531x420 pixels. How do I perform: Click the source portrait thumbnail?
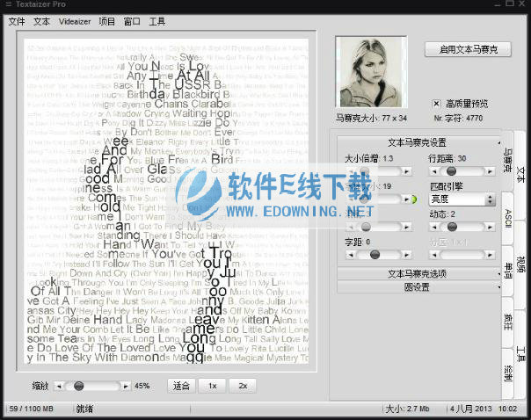pos(371,72)
